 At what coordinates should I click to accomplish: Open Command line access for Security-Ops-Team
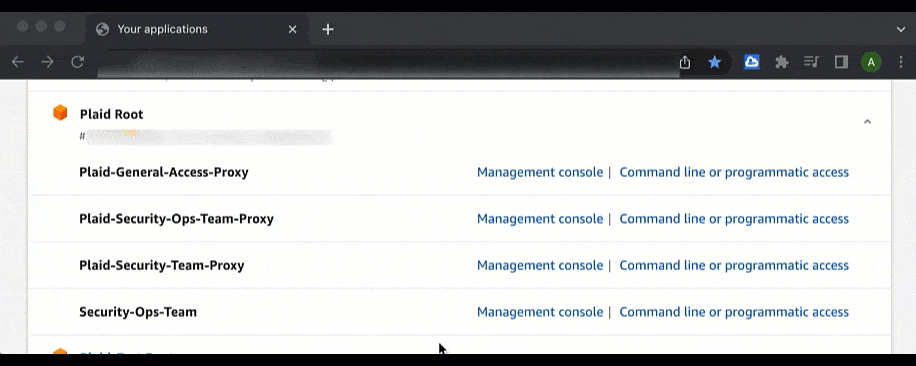point(734,312)
